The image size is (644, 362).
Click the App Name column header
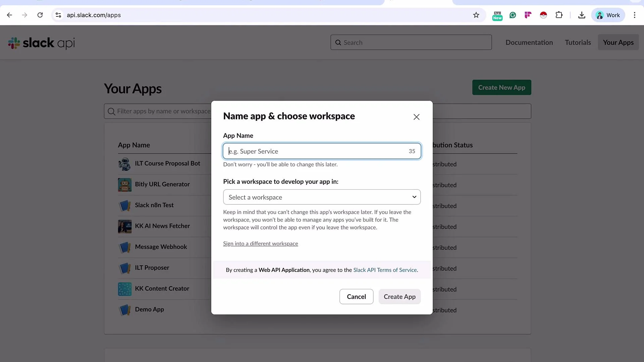(x=134, y=145)
